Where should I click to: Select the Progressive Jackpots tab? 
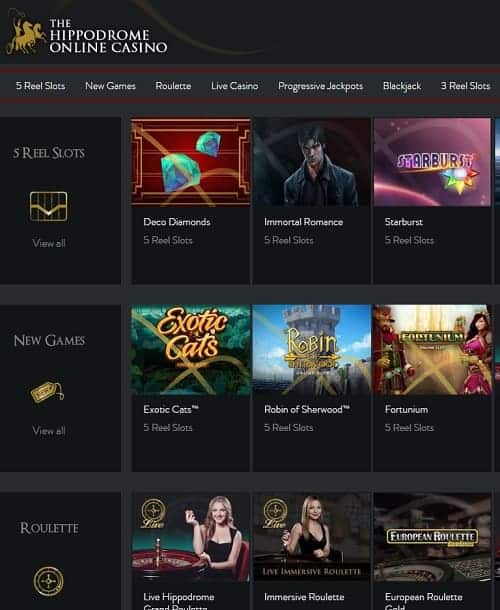pyautogui.click(x=321, y=86)
